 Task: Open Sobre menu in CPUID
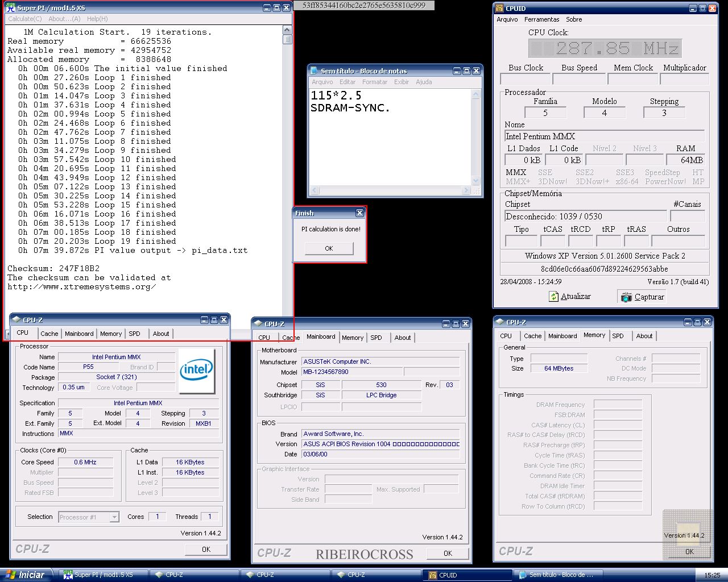574,19
